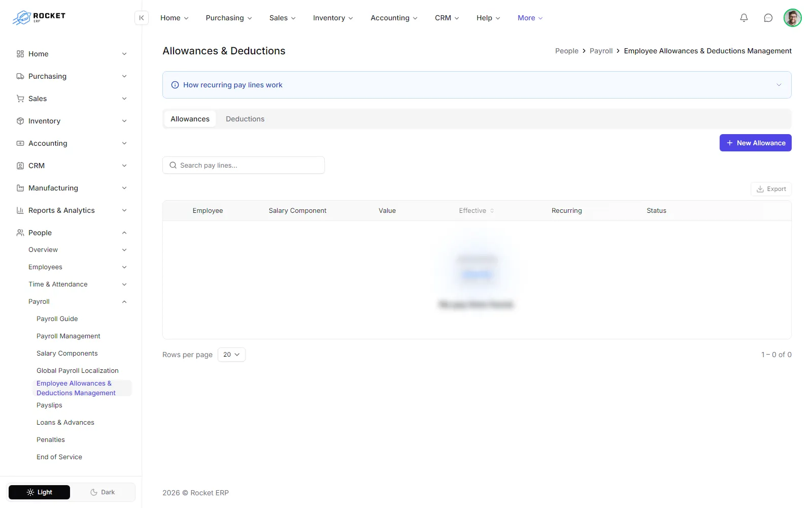Open the user profile avatar
This screenshot has height=508, width=812.
[x=793, y=18]
